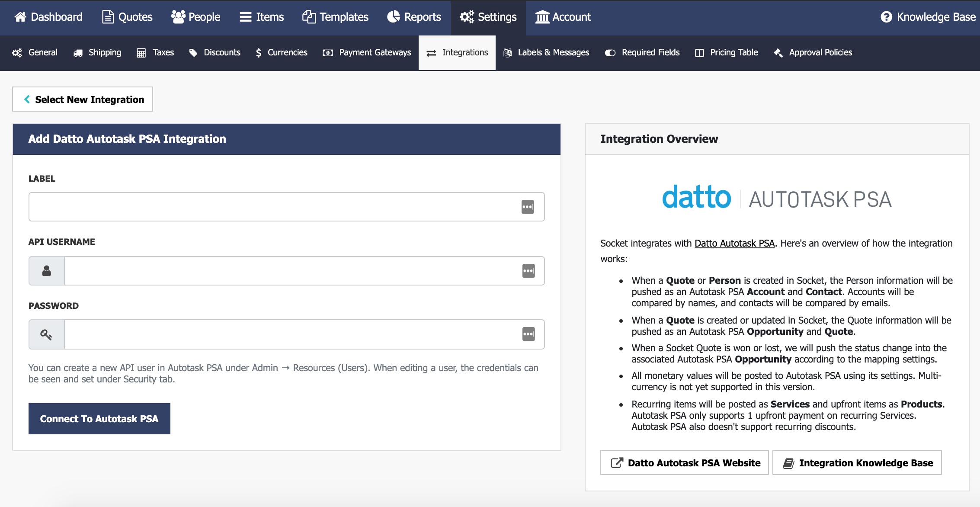Open Integration Knowledge Base button

click(x=857, y=463)
